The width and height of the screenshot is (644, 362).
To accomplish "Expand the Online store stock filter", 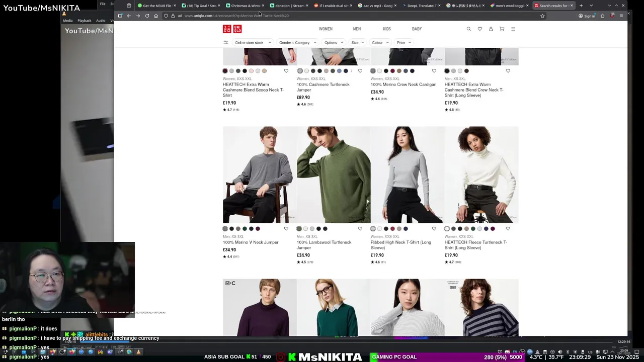I will point(253,42).
